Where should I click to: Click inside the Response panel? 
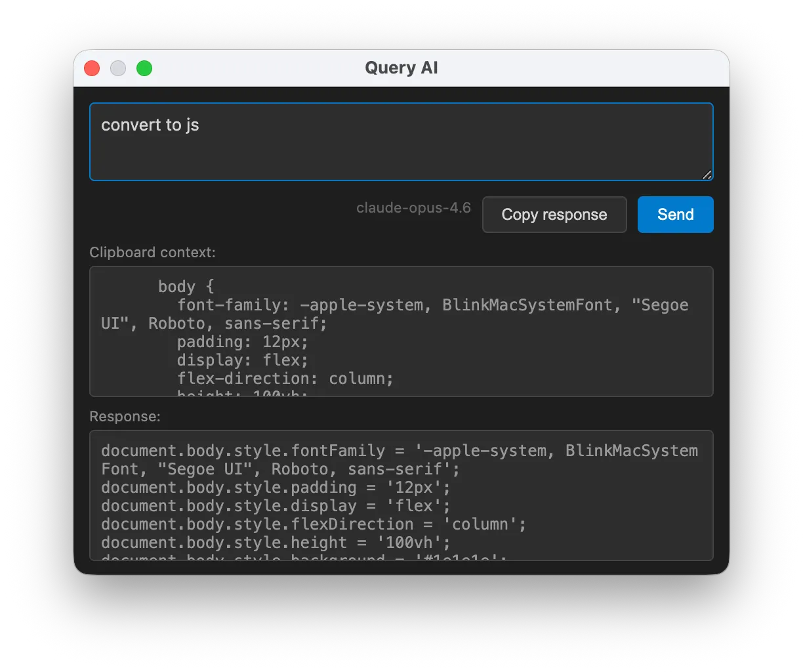click(401, 495)
